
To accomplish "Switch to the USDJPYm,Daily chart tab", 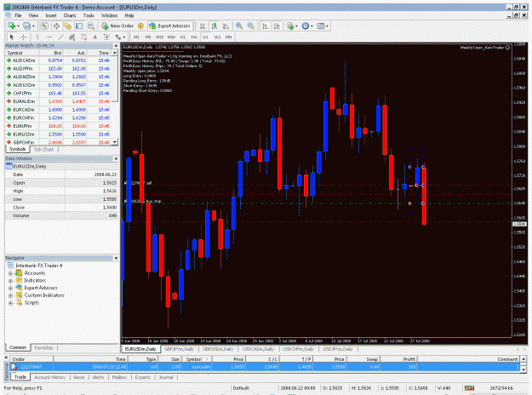I will [x=338, y=349].
